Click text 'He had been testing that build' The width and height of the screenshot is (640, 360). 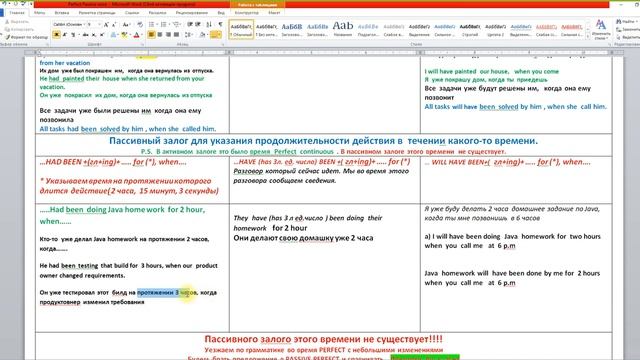click(83, 266)
